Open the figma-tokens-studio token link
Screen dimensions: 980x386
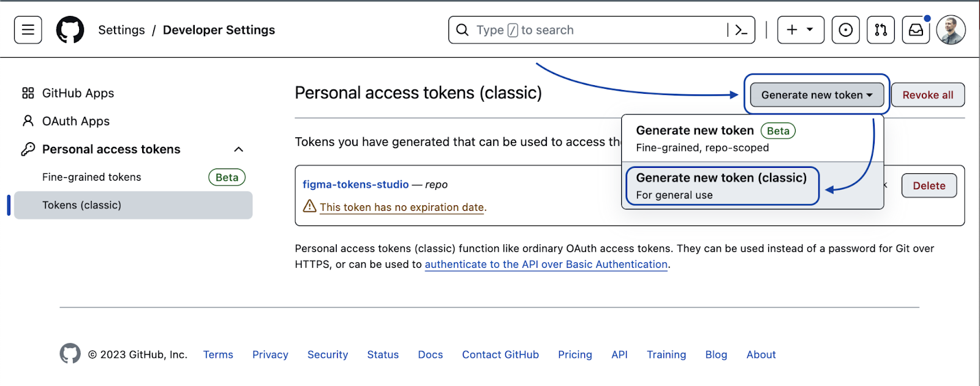click(x=355, y=184)
